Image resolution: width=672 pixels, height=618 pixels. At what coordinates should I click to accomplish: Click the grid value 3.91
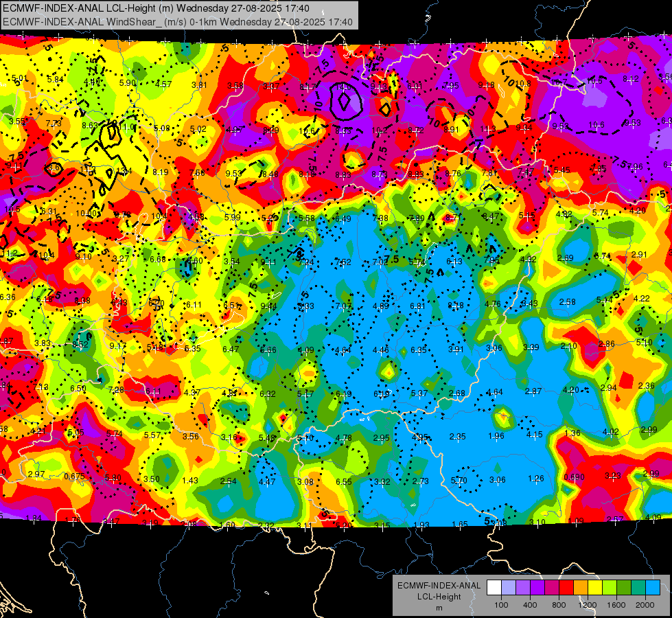coord(456,349)
